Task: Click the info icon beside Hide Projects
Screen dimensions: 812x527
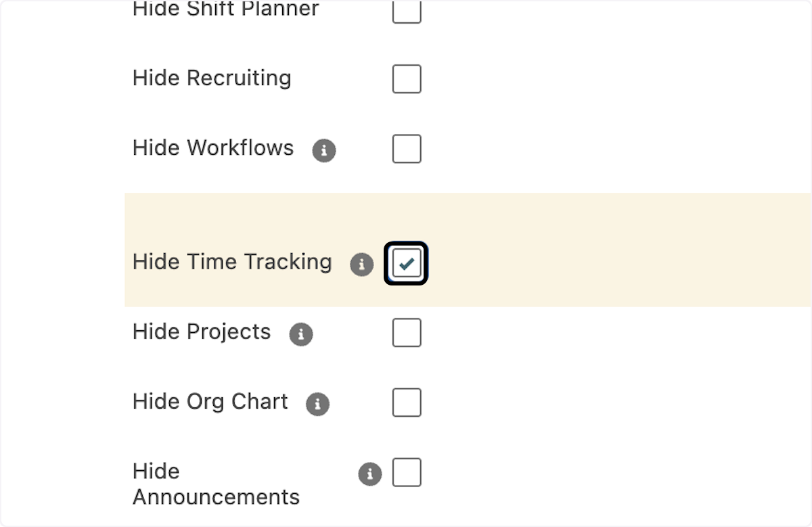Action: (301, 334)
